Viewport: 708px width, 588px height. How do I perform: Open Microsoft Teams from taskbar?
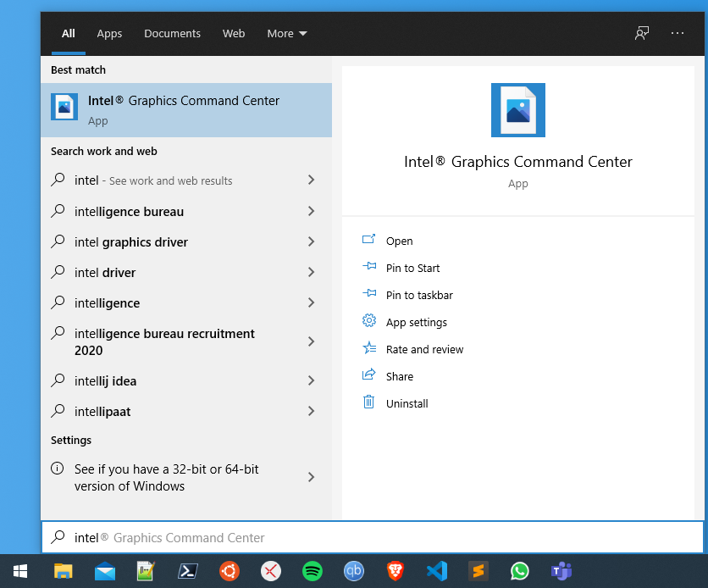[x=561, y=571]
